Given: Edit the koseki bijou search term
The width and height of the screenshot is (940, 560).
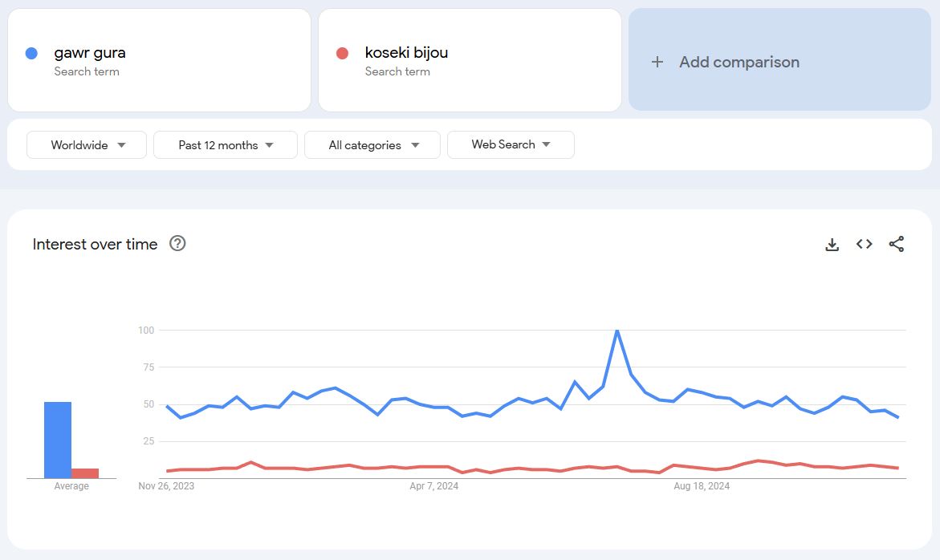Looking at the screenshot, I should click(x=406, y=53).
